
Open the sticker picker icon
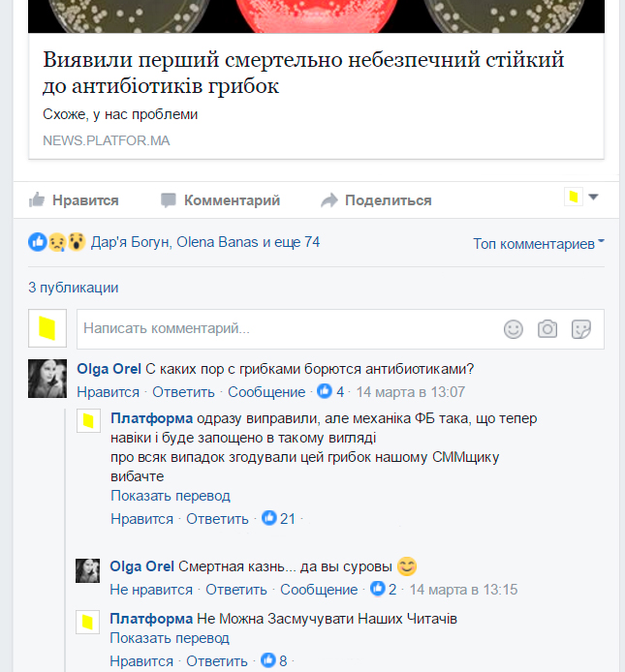pos(581,329)
